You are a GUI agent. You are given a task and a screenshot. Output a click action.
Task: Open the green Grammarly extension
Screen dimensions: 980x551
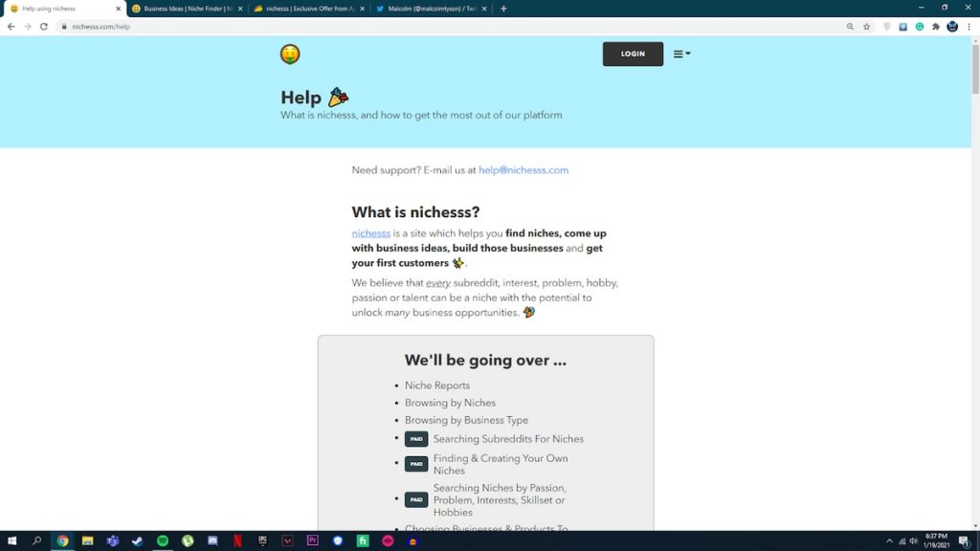point(920,27)
